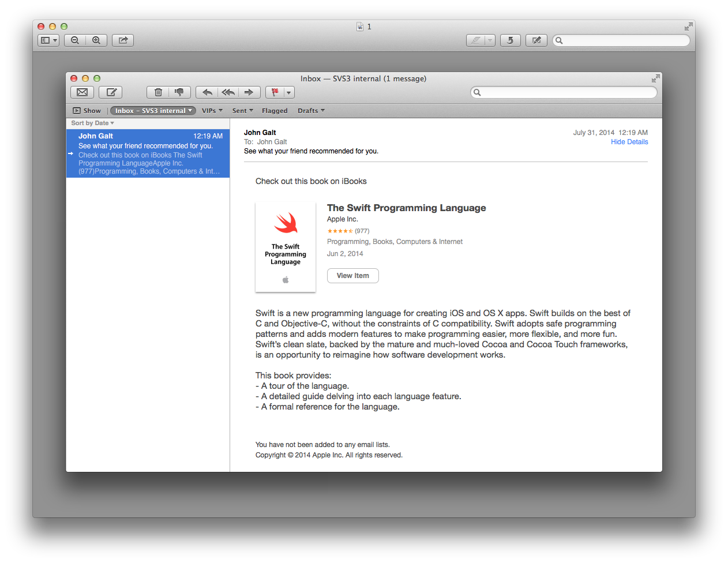728x563 pixels.
Task: Open the Sent mailbox dropdown
Action: coord(243,111)
